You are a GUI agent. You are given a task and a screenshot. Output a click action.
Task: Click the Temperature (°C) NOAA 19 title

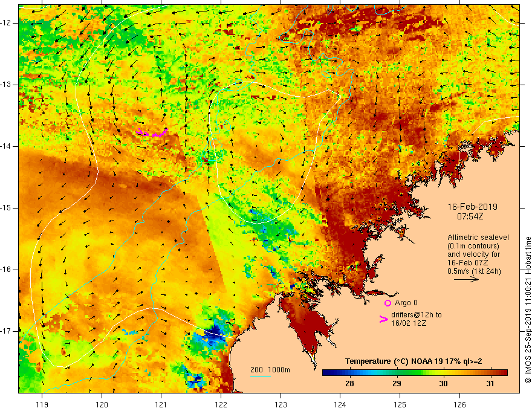click(x=414, y=361)
